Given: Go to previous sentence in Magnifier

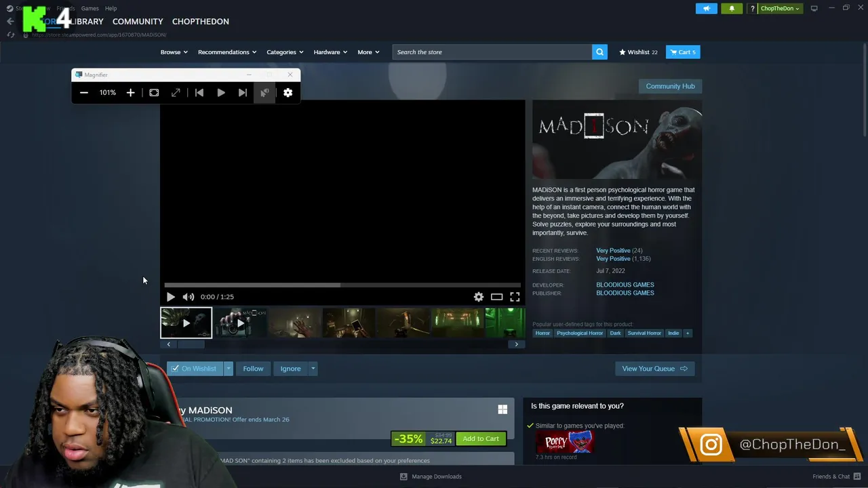Looking at the screenshot, I should 199,93.
